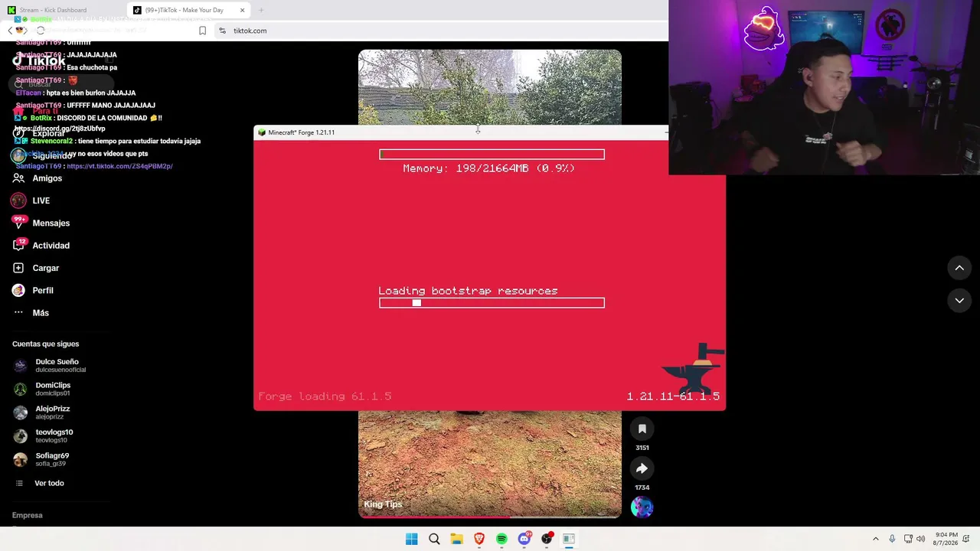Click the Minecraft Forge window title bar
The height and width of the screenshot is (551, 980).
(x=461, y=132)
